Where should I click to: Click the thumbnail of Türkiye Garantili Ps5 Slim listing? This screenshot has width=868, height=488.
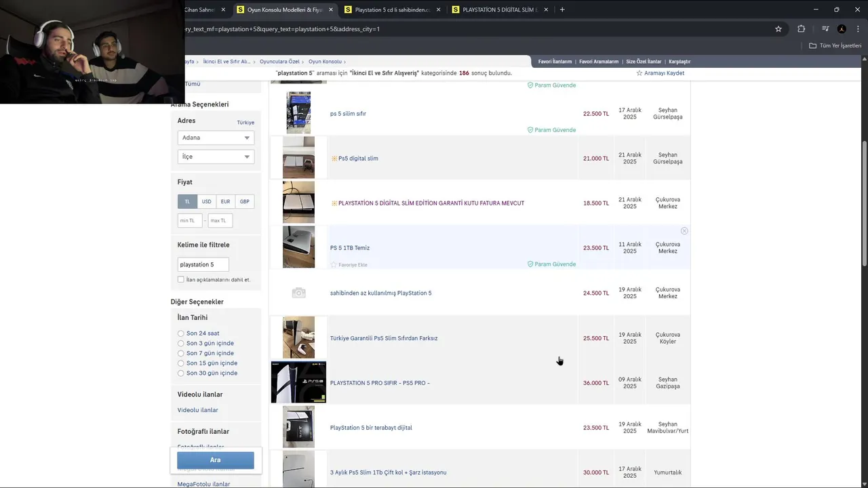[x=298, y=338]
